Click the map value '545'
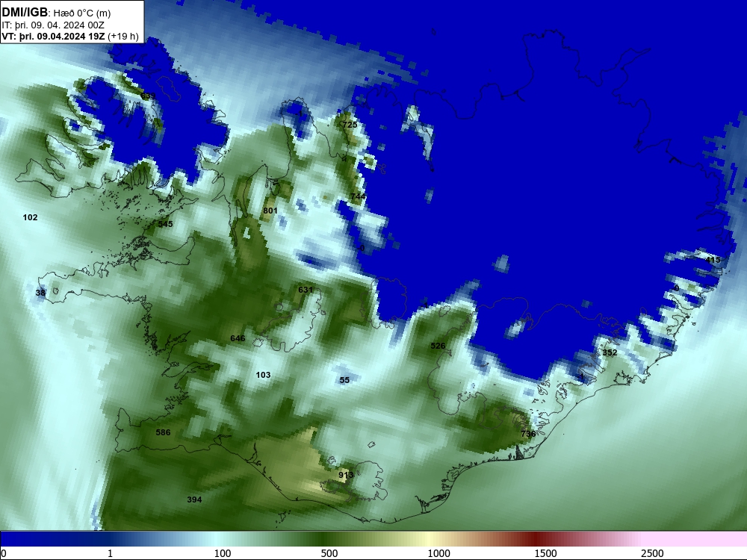Viewport: 747px width, 560px height. 165,224
